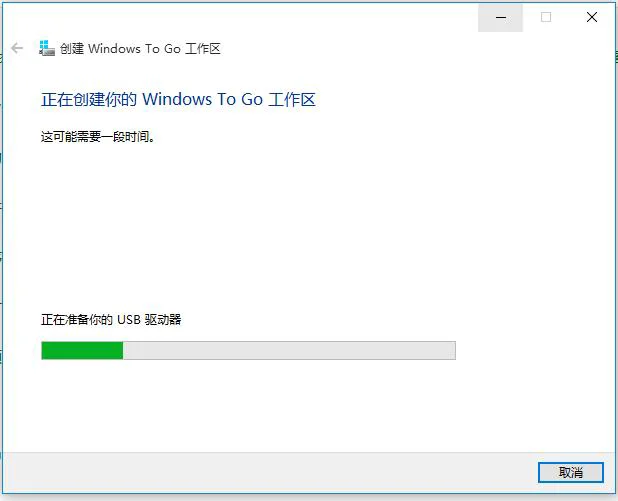Viewport: 618px width, 501px height.
Task: Click the green filled part of progress bar
Action: coord(82,350)
